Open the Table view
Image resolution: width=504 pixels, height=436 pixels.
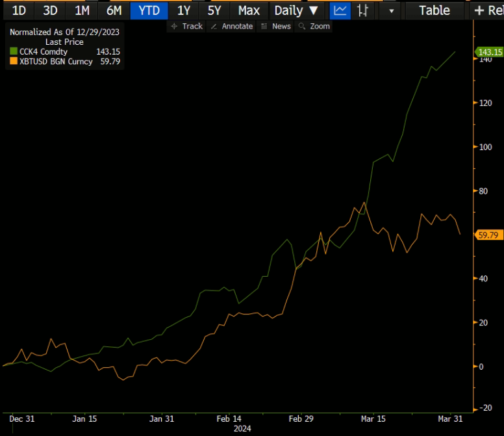(x=434, y=10)
